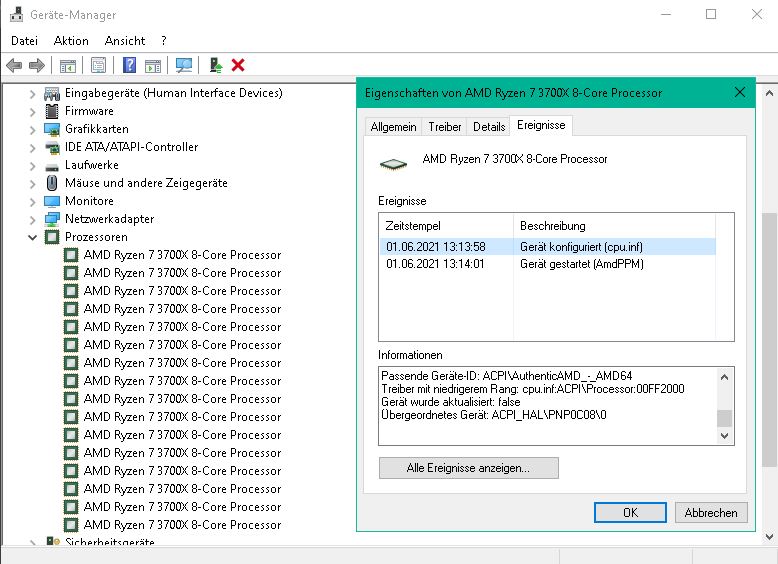Expand the Laufwerke node

point(33,165)
